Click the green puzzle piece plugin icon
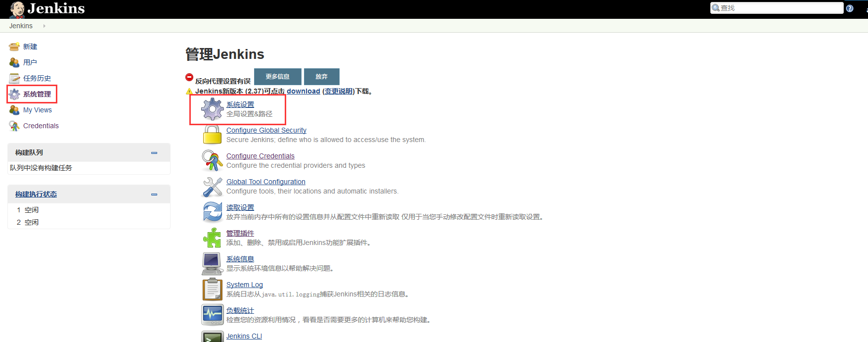The image size is (868, 342). pos(213,238)
